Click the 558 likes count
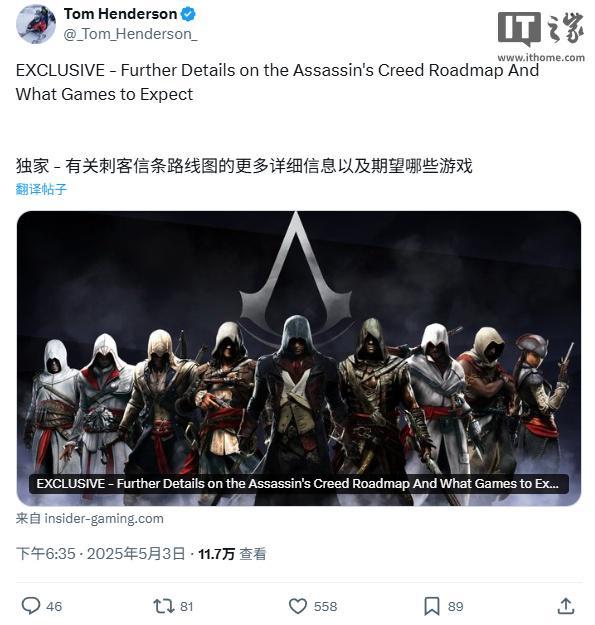The width and height of the screenshot is (595, 625). click(325, 607)
